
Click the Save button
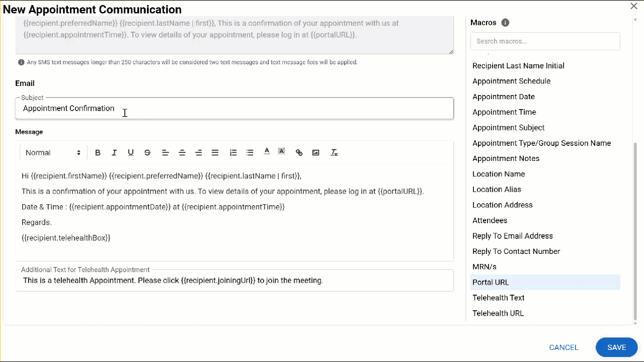[x=616, y=347]
